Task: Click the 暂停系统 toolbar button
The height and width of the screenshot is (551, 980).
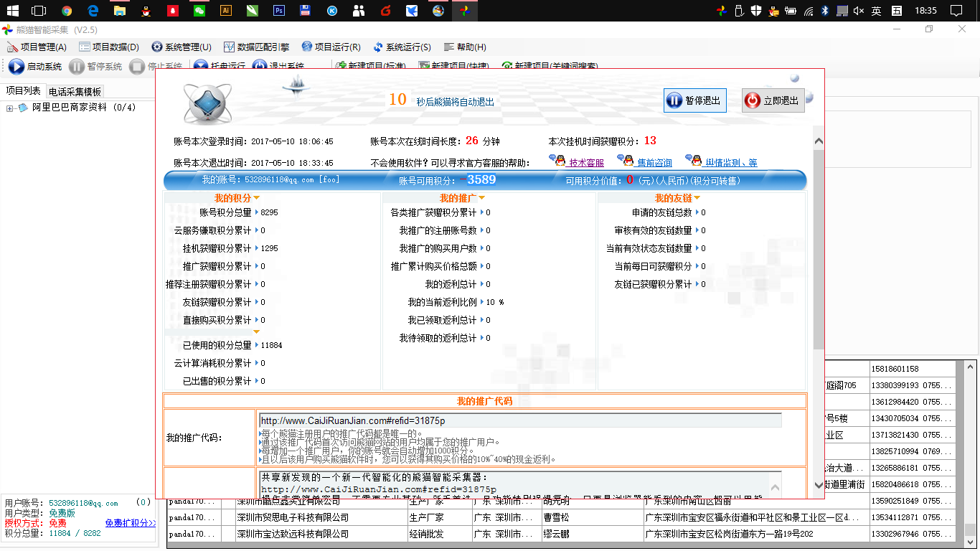Action: point(96,67)
